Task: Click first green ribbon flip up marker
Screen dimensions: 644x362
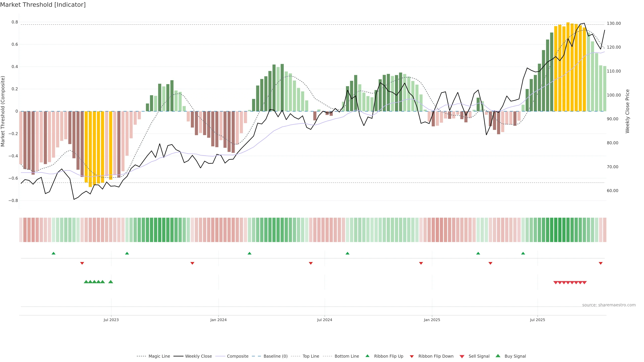Action: 53,253
